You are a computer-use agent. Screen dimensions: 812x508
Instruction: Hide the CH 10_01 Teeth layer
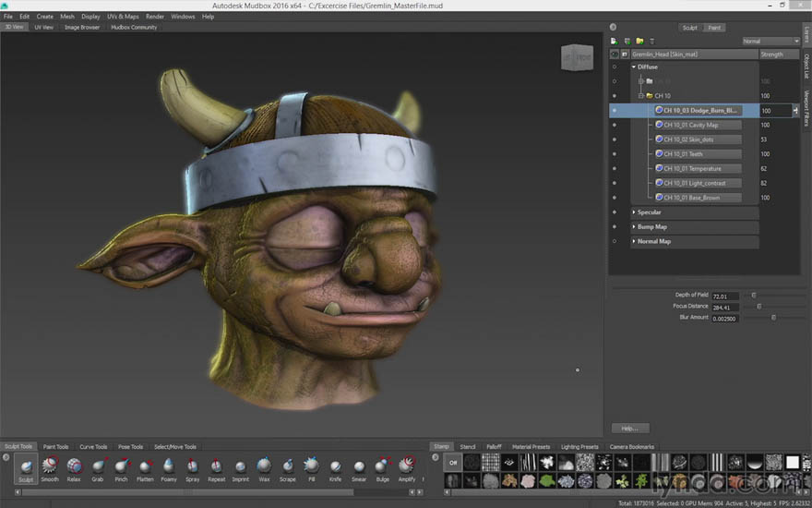coord(615,154)
